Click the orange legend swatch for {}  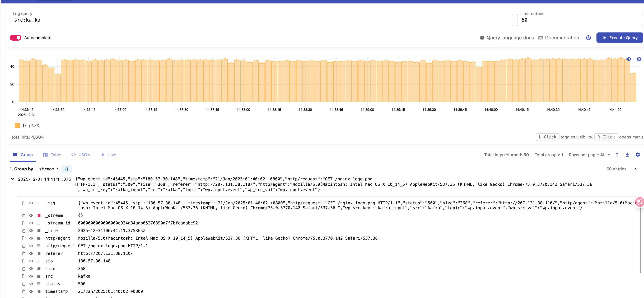point(17,125)
